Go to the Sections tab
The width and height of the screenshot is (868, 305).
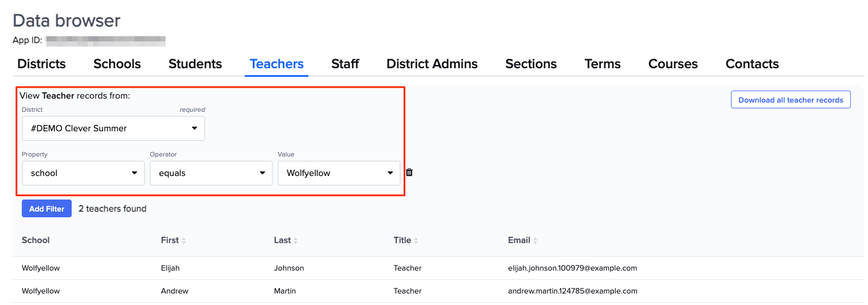531,64
